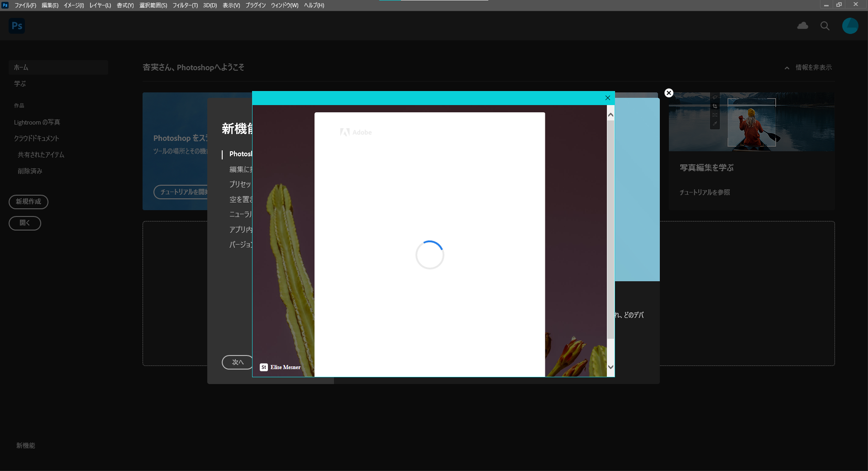Click the down arrow of the dialog scrollbar
Viewport: 868px width, 471px height.
point(610,367)
